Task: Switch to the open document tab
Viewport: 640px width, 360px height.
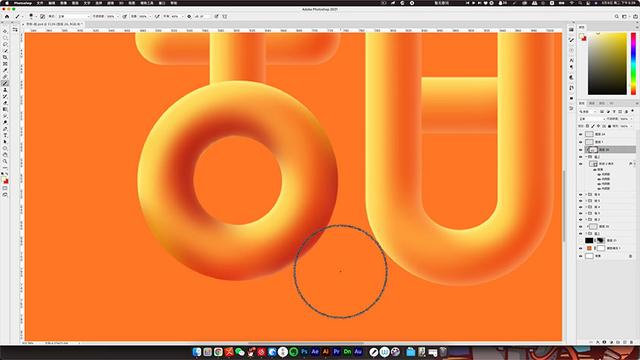Action: (x=54, y=24)
